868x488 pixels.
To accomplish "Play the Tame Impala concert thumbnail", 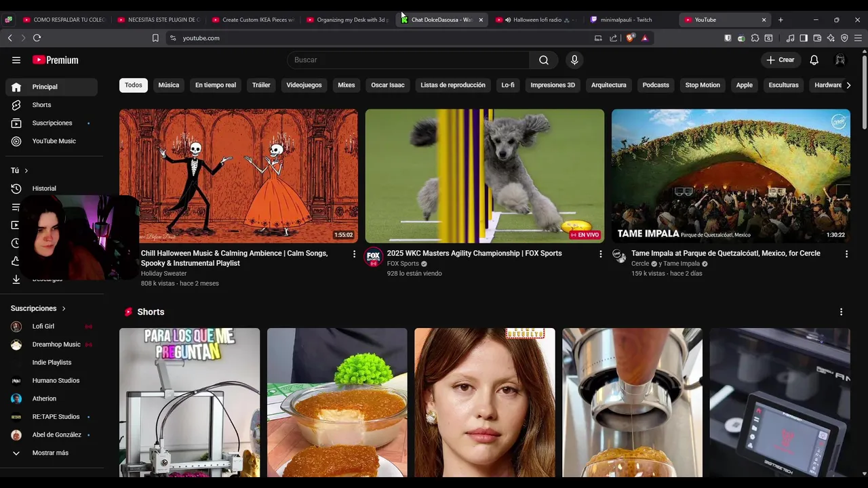I will tap(731, 176).
